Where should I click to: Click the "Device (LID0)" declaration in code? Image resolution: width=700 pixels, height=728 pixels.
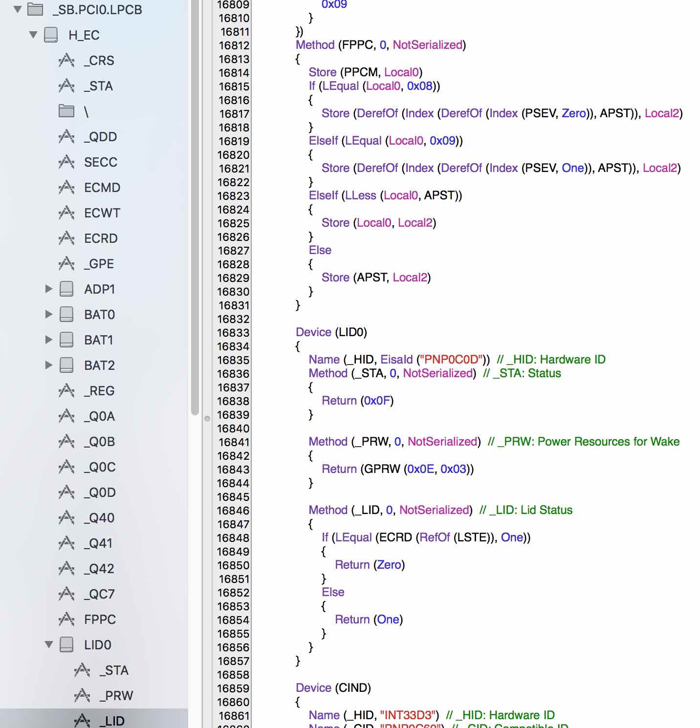(331, 332)
